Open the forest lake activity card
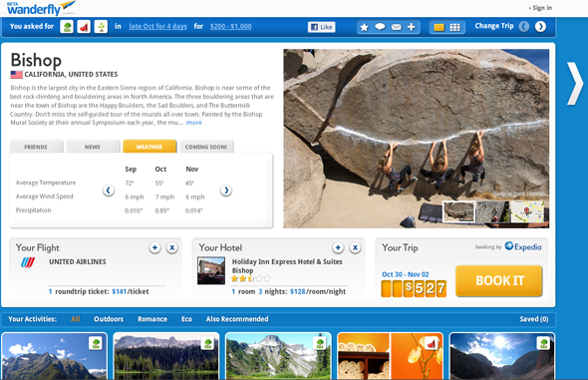 tap(166, 356)
